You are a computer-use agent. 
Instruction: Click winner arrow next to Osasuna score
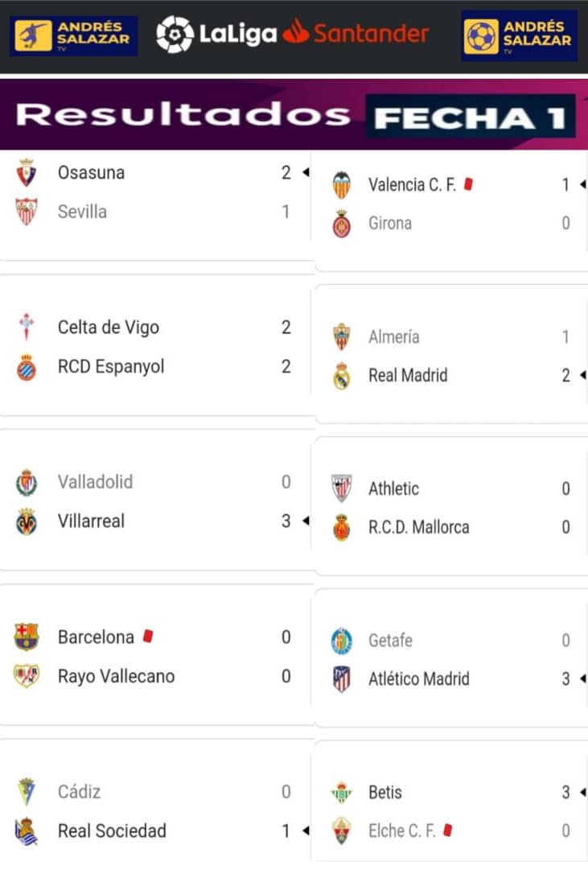click(x=306, y=173)
